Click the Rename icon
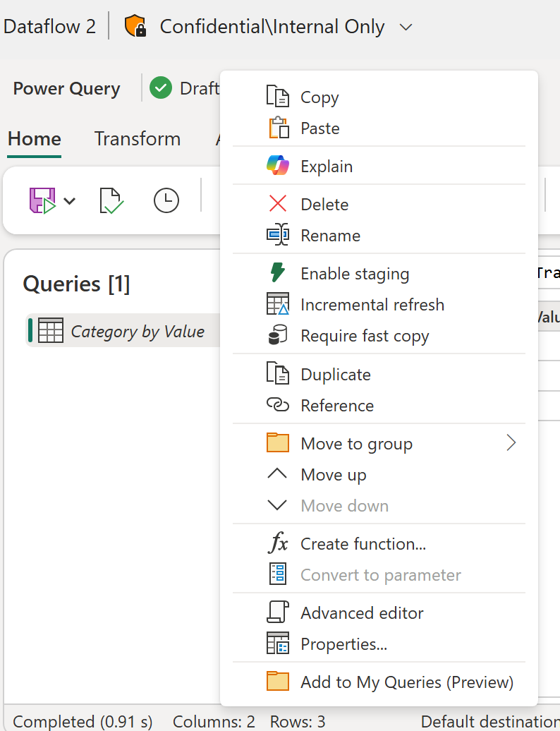The width and height of the screenshot is (560, 731). (278, 234)
